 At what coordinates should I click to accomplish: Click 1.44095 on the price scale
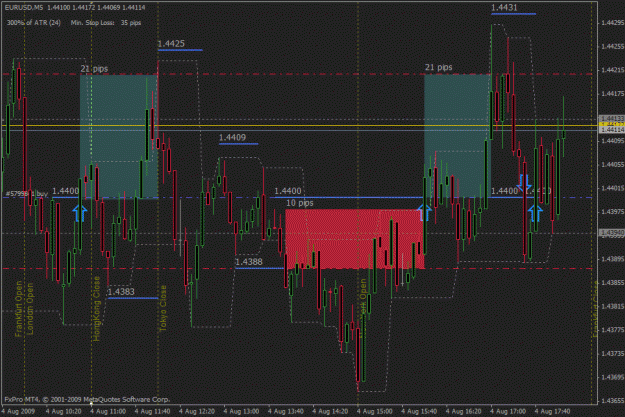[x=613, y=141]
